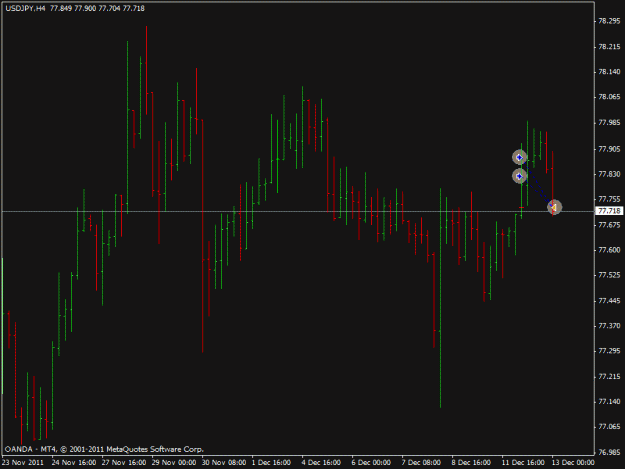Select the upper blue buy entry arrow
The image size is (625, 469).
519,157
